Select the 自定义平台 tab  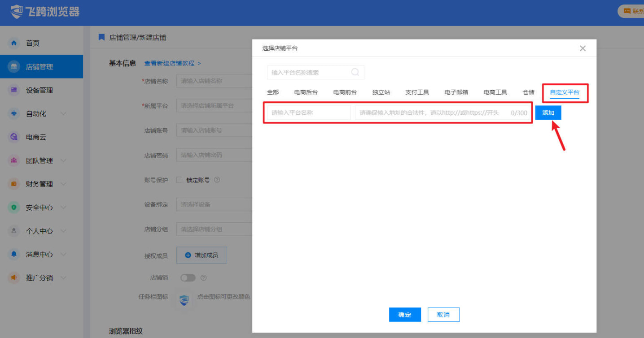[565, 92]
